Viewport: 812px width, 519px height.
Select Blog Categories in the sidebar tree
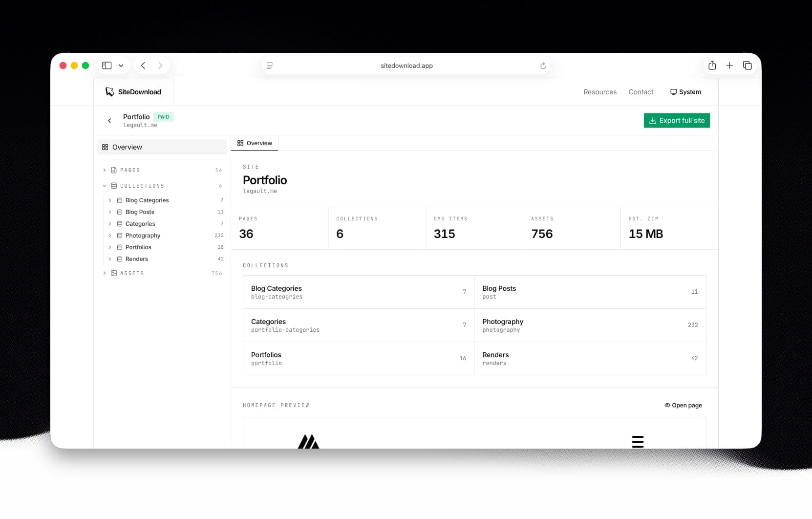pos(166,200)
